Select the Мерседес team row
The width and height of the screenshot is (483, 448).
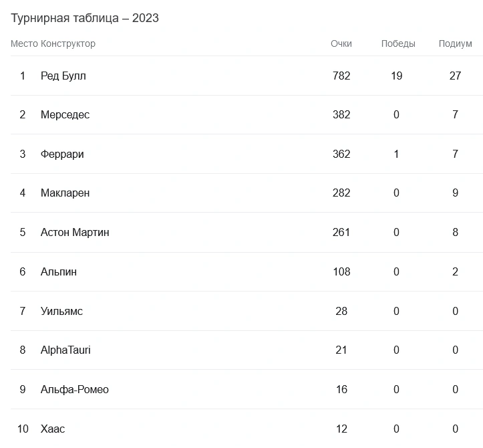coord(65,114)
